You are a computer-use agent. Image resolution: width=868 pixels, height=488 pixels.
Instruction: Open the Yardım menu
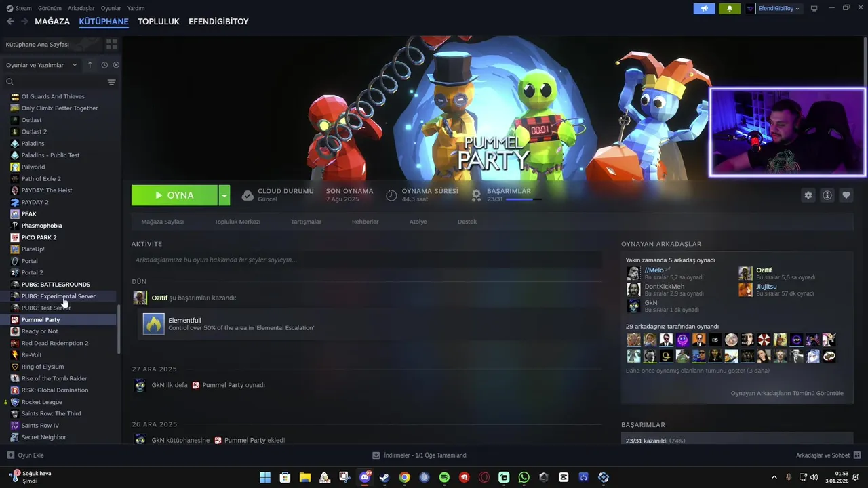click(x=136, y=8)
